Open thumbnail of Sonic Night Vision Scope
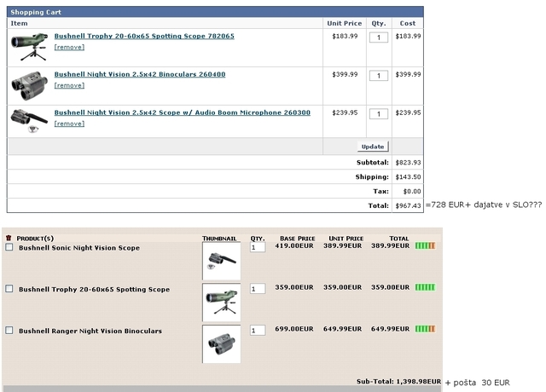Viewport: 546px width, 392px height. [x=222, y=261]
